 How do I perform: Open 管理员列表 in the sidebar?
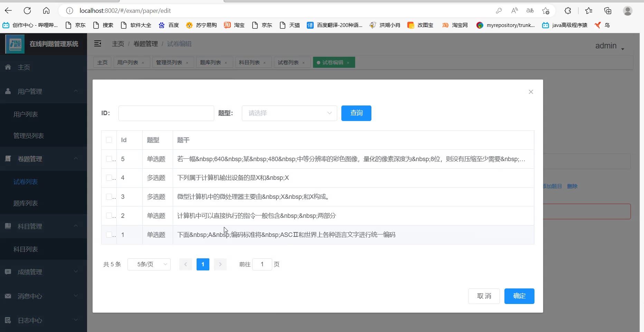[44, 136]
